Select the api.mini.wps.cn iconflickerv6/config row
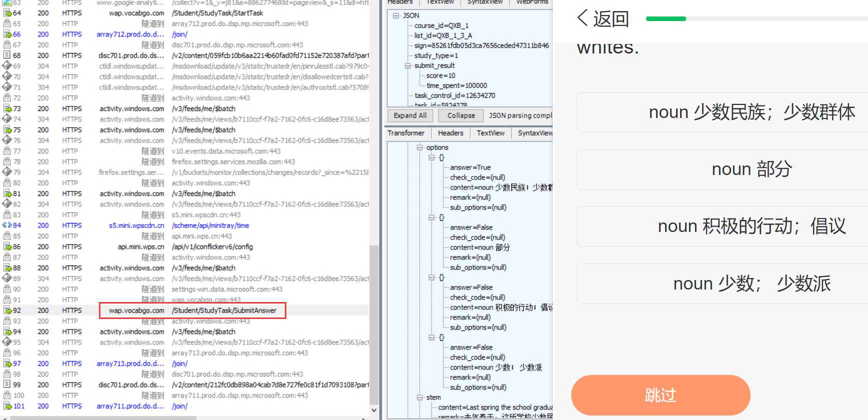Viewport: 868px width, 420px height. [185, 246]
